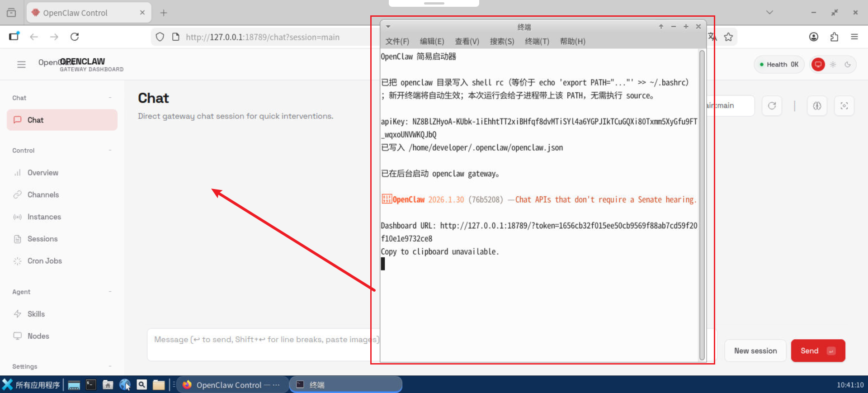Send the chat message with Send button
The height and width of the screenshot is (393, 868).
point(818,351)
